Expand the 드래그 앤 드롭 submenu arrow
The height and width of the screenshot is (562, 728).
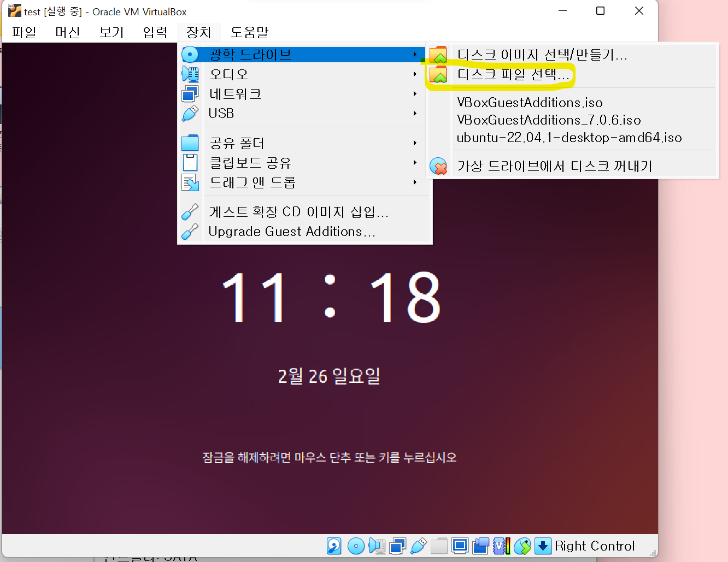[x=415, y=182]
